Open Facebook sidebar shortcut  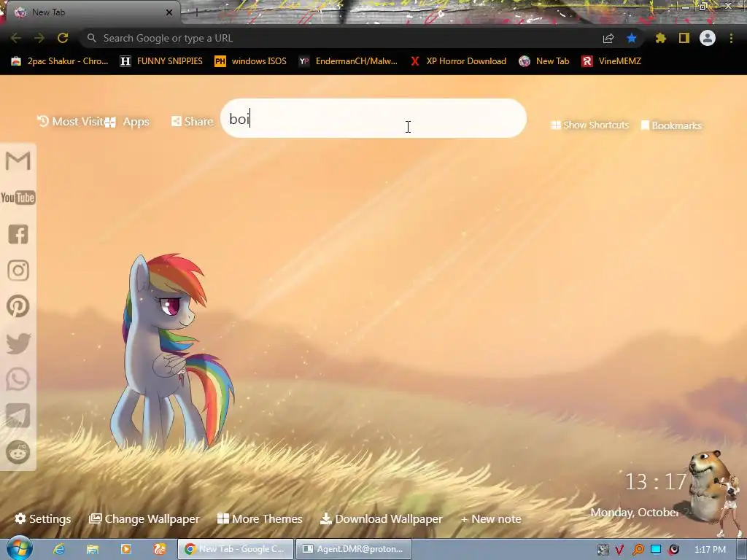coord(18,234)
